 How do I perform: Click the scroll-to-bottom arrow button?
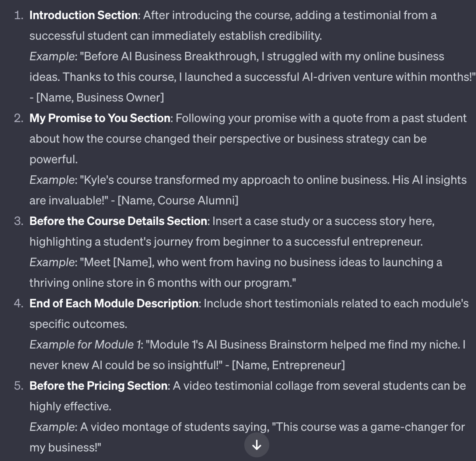point(256,445)
